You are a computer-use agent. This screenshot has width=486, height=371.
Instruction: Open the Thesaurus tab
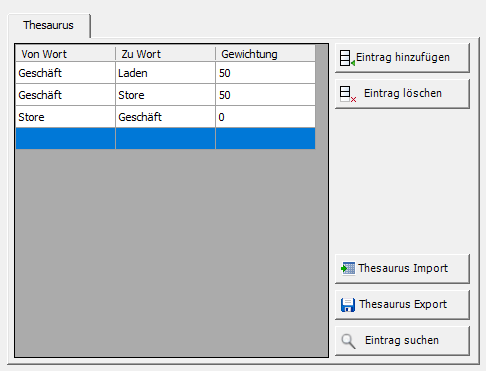point(49,25)
